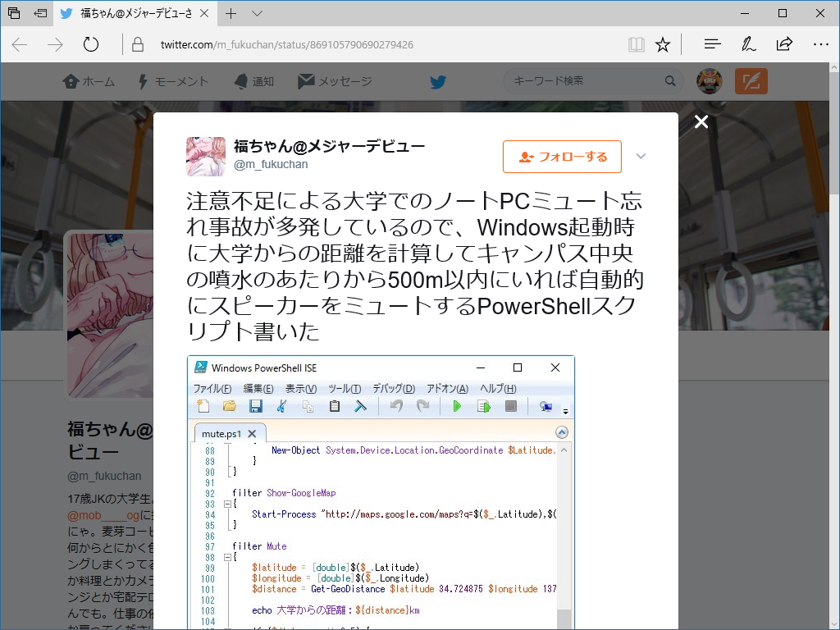Screen dimensions: 840x630
Task: Run the script with the green play icon
Action: (457, 406)
